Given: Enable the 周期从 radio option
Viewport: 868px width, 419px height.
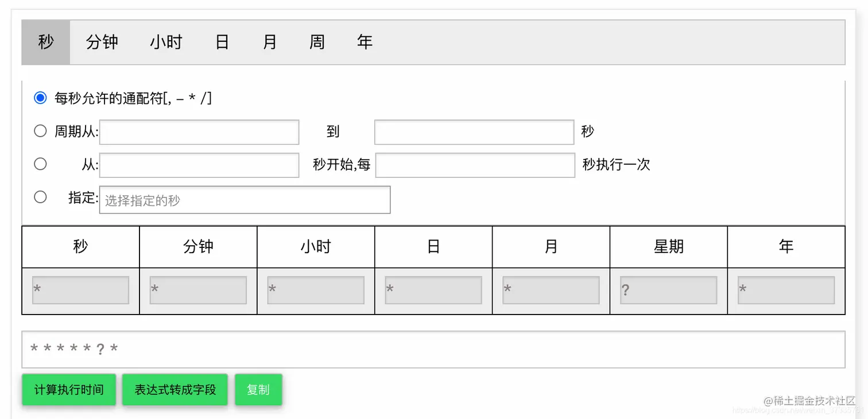Looking at the screenshot, I should (40, 130).
